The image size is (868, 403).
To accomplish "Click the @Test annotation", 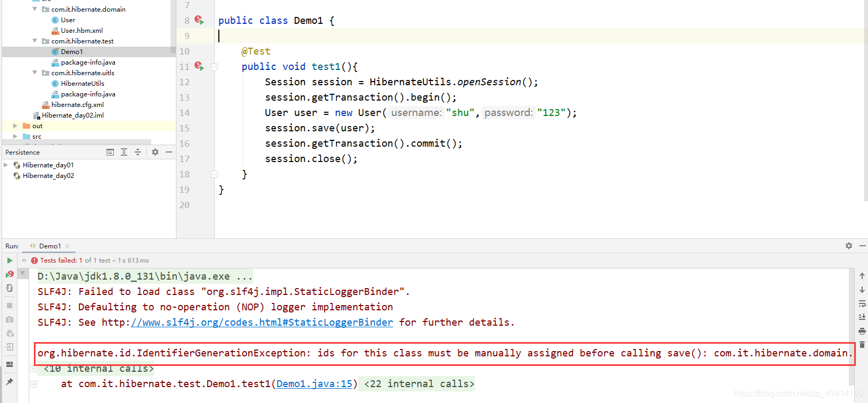I will [x=256, y=51].
